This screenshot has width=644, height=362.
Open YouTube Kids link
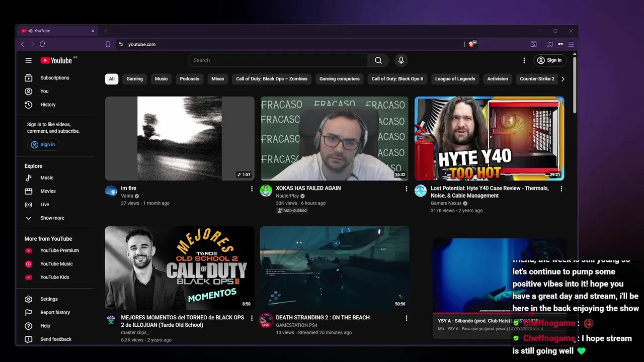tap(55, 277)
